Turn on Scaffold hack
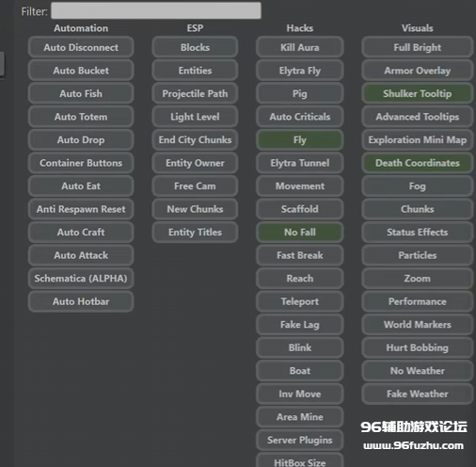The height and width of the screenshot is (467, 476). pos(300,209)
